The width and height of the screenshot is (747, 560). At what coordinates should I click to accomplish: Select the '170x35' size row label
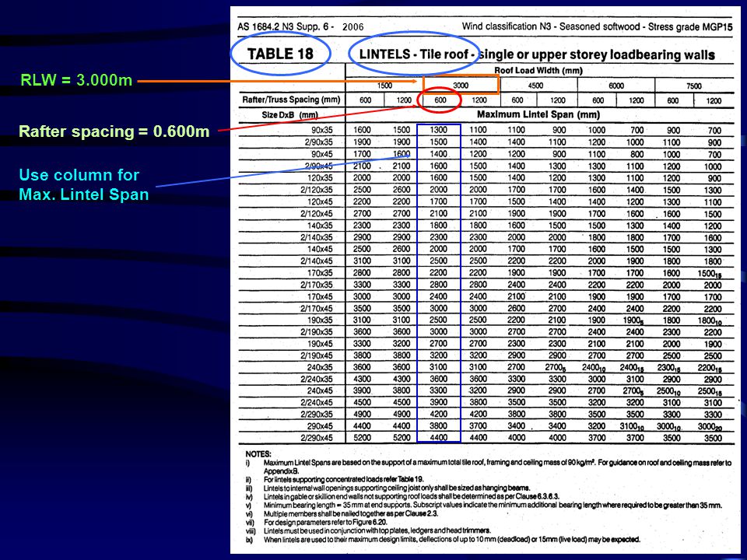coord(320,272)
